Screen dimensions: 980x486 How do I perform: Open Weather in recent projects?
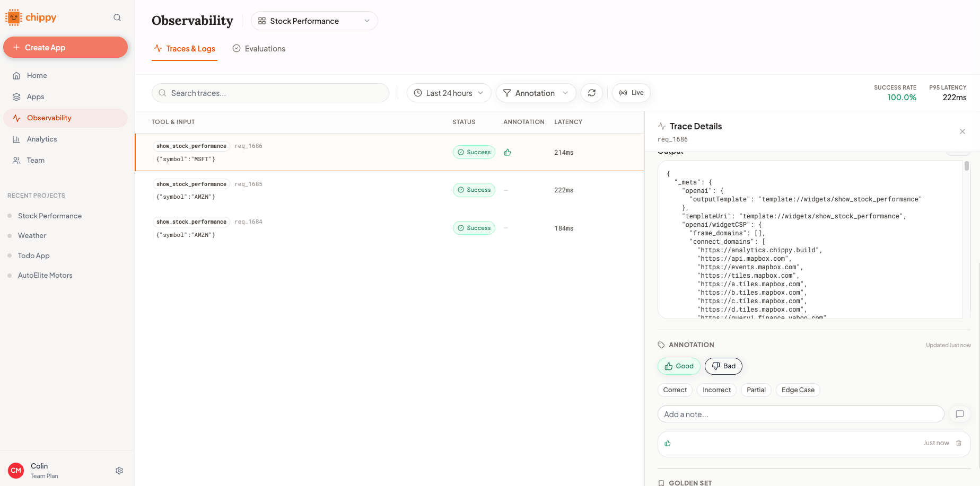(x=32, y=235)
